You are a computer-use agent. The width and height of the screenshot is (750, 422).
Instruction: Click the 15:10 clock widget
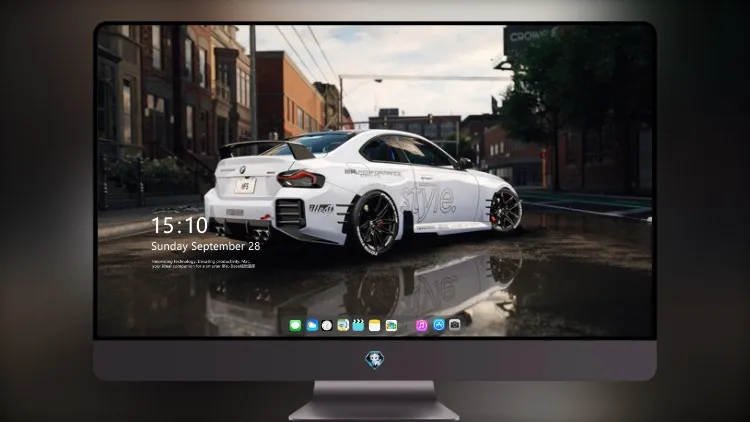pyautogui.click(x=179, y=225)
